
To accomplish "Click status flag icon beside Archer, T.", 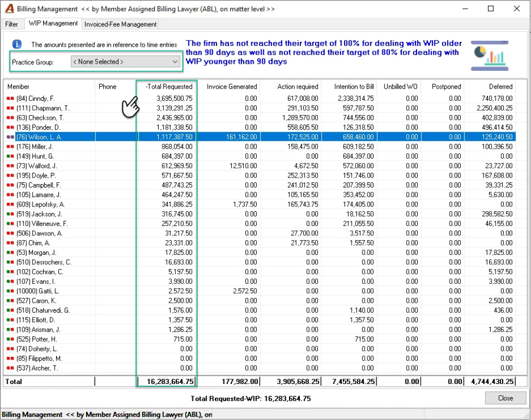I will click(x=10, y=368).
